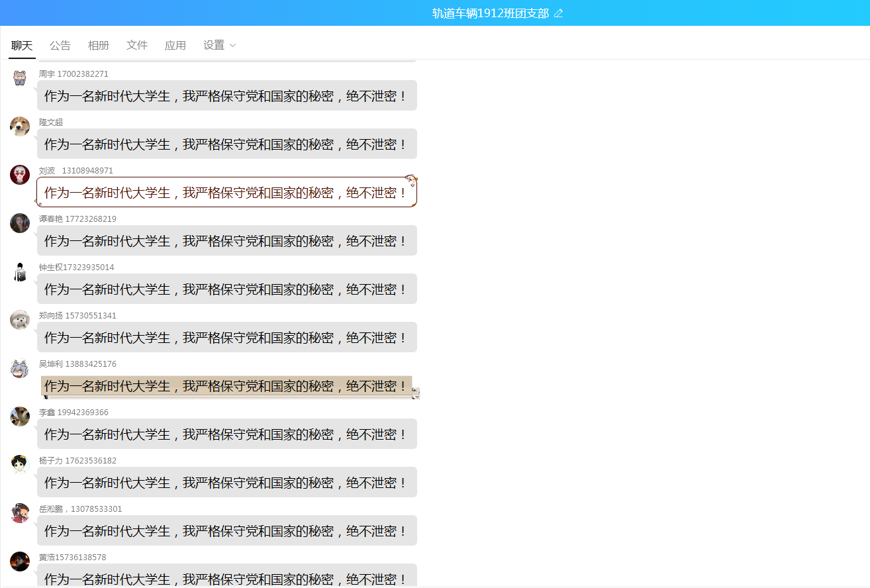This screenshot has height=588, width=870.
Task: Click 岳淞鹏's avatar
Action: pos(20,513)
